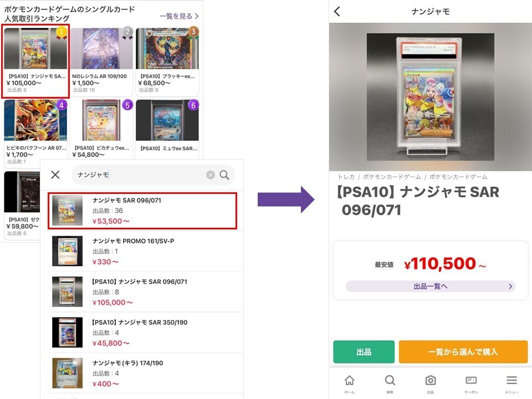Open the メニュー hamburger menu
532x399 pixels.
pos(511,383)
